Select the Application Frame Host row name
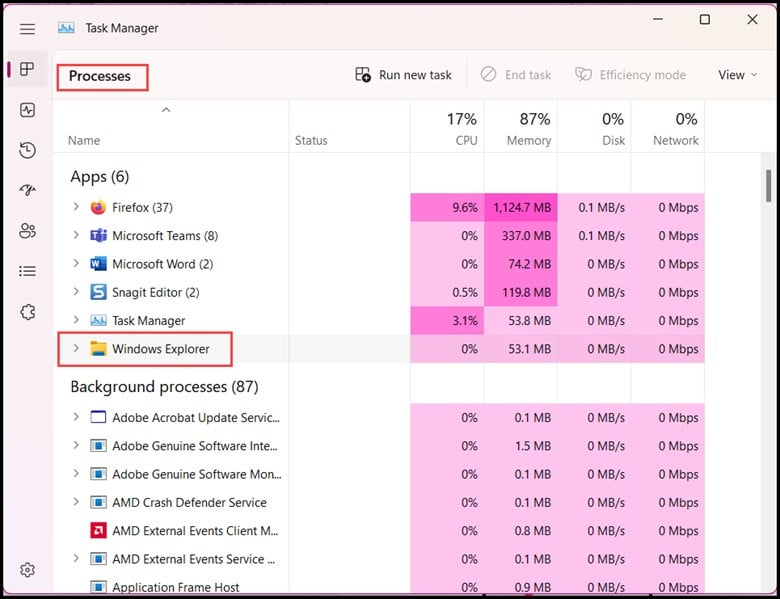 point(176,588)
